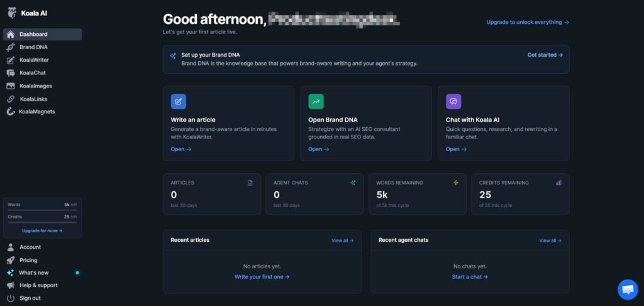Click the No chats yet message
644x306 pixels.
(470, 266)
